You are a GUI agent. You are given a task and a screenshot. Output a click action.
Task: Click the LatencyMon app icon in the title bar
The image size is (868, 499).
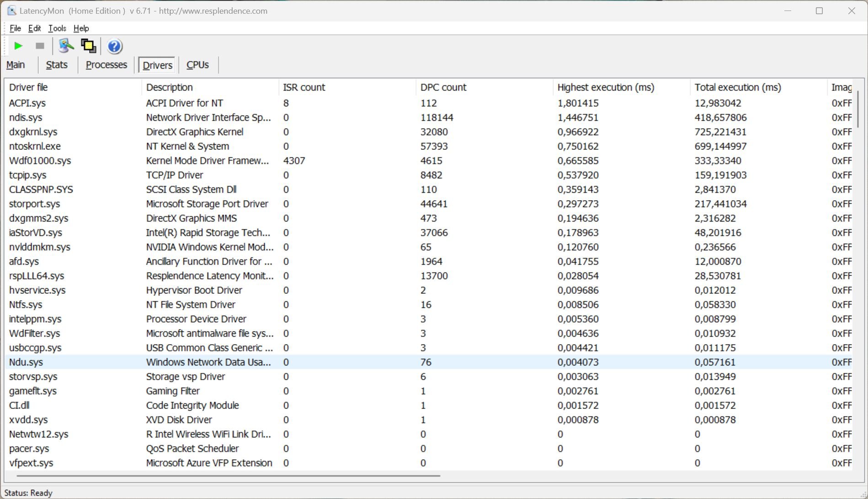[x=11, y=11]
